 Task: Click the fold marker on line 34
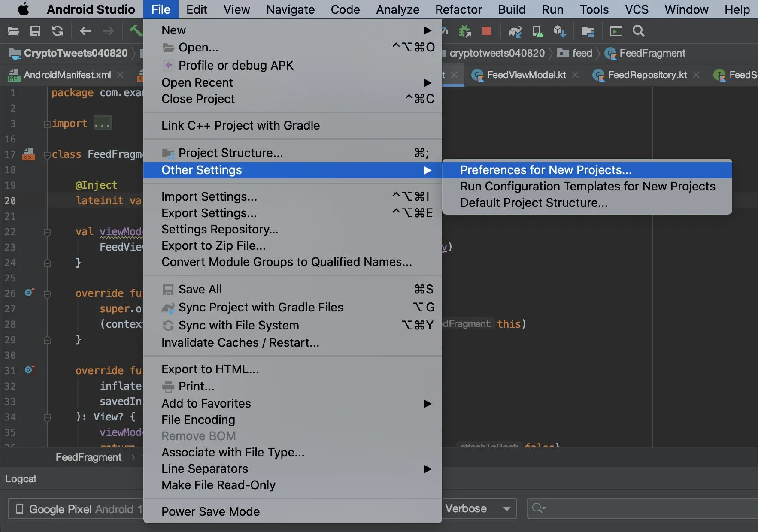point(47,417)
